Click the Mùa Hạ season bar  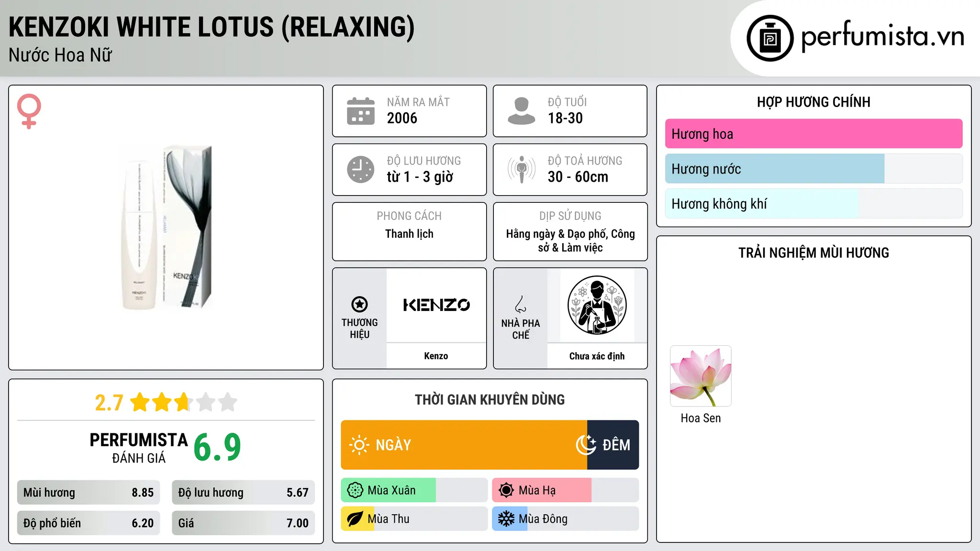click(565, 490)
